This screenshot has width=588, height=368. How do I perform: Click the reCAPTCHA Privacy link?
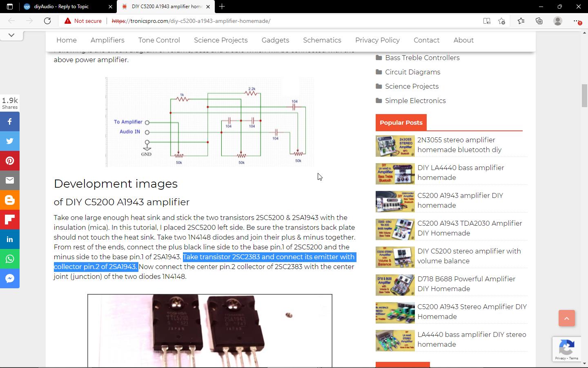tap(560, 358)
